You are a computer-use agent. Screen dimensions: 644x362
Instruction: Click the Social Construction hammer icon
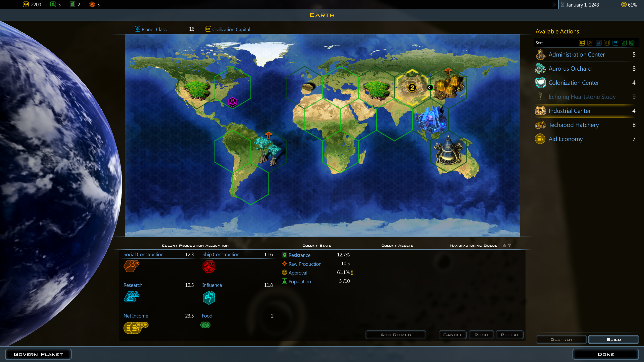point(131,266)
